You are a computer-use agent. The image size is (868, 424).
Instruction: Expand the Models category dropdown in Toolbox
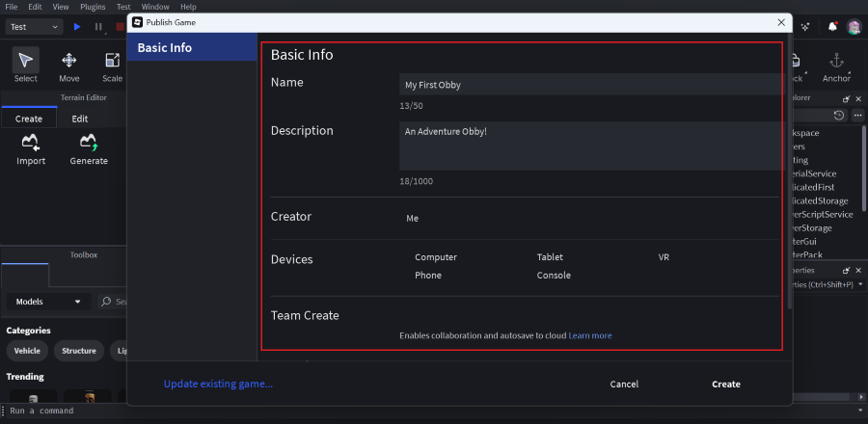click(48, 302)
